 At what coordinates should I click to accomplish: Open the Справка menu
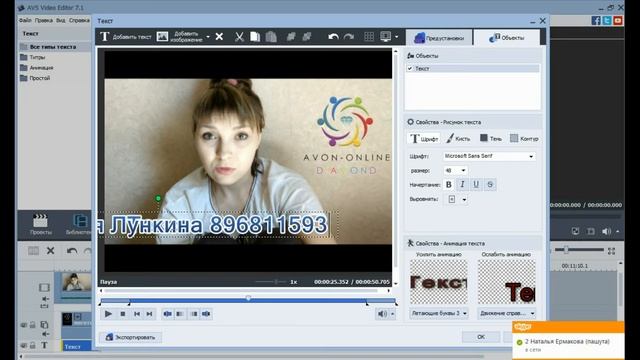[x=79, y=20]
